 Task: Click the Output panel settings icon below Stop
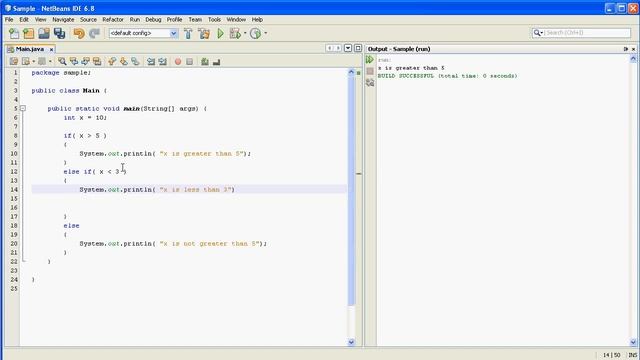pos(370,83)
